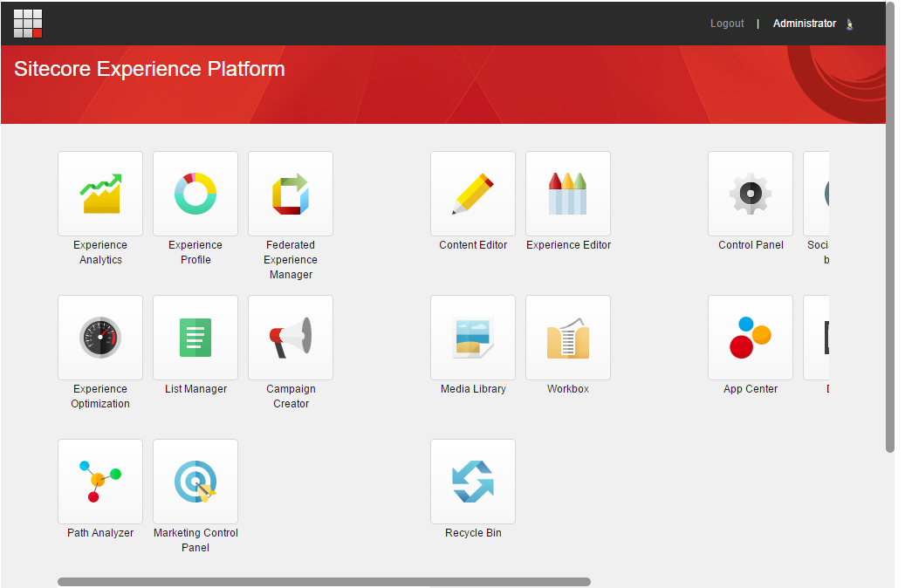
Task: Click the Media Library label
Action: [x=473, y=389]
